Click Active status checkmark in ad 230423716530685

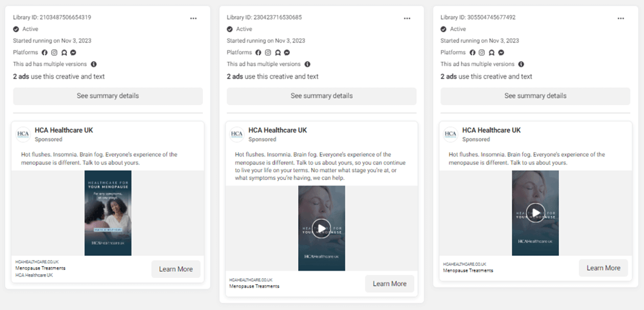230,29
